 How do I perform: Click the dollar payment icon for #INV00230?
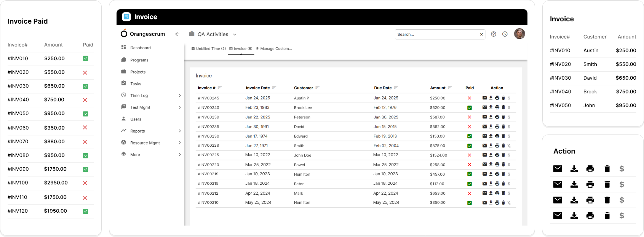coord(509,136)
